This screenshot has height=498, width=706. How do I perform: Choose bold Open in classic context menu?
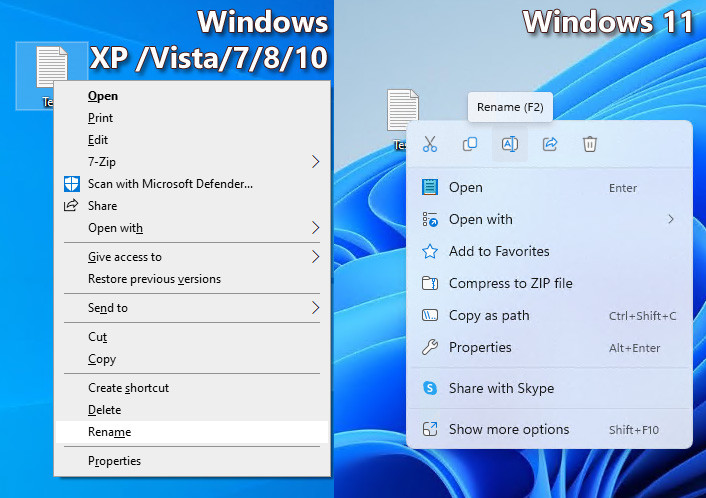click(192, 96)
